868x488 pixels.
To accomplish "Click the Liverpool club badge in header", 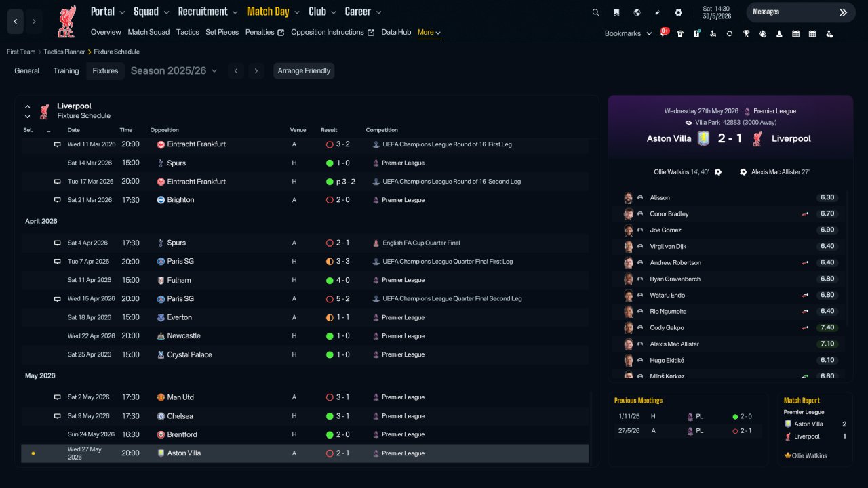I will click(66, 22).
